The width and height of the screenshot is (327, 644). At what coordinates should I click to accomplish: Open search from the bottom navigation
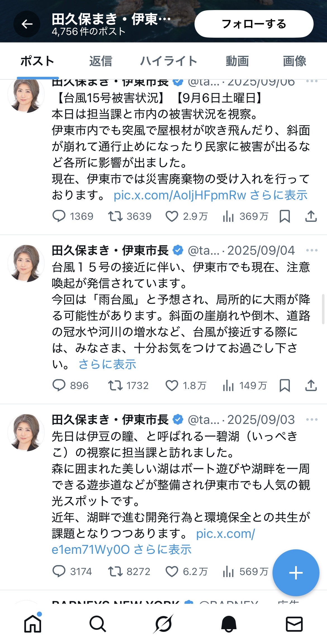pos(98,623)
